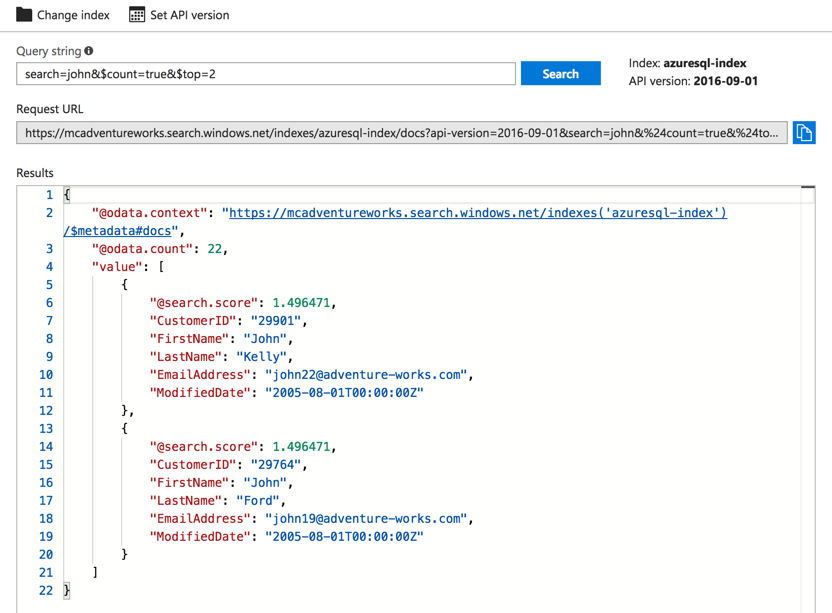
Task: Open the @odata.context metadata link
Action: 474,213
